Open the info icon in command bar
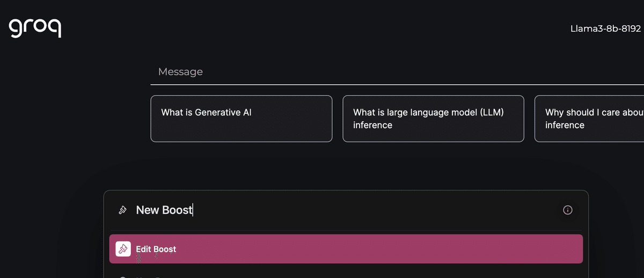Viewport: 644px width, 278px height. [x=568, y=210]
